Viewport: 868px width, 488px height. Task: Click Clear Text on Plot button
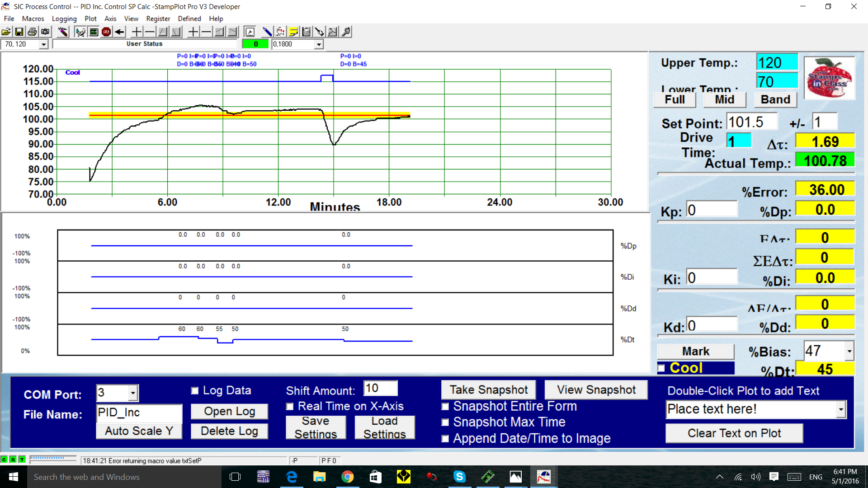click(x=734, y=433)
